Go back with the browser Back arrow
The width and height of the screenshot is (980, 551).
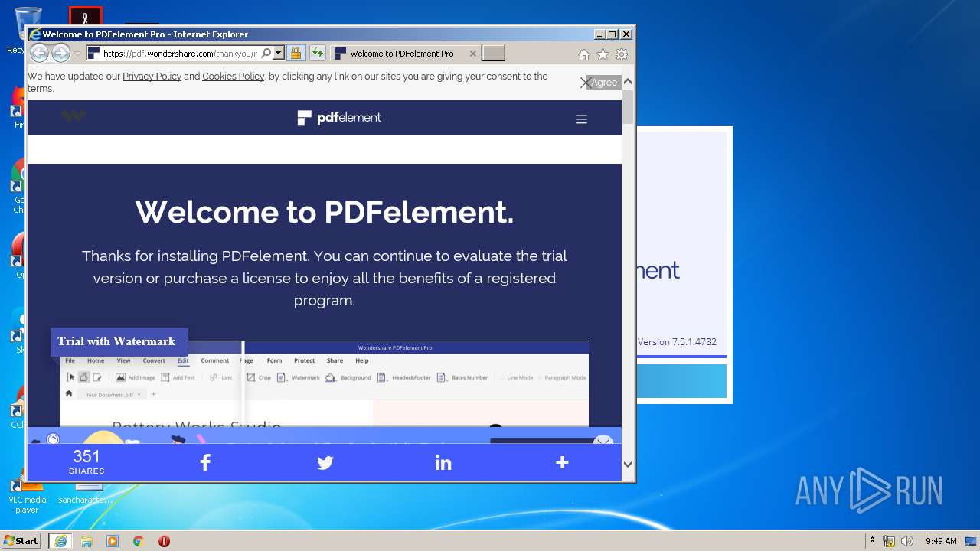(39, 54)
